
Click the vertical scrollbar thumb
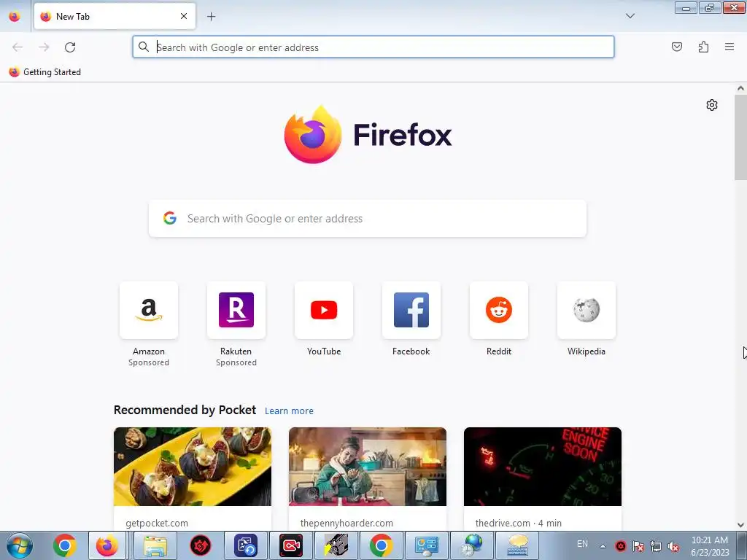740,137
